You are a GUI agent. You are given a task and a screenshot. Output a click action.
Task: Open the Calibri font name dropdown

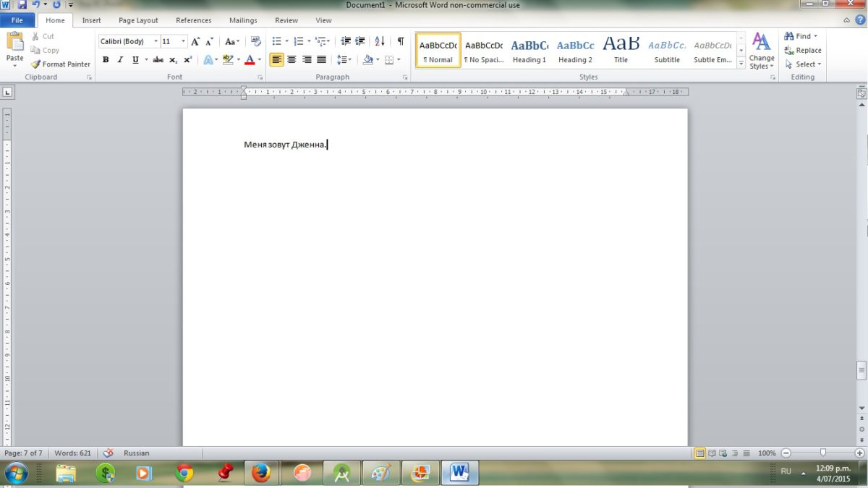click(x=156, y=42)
